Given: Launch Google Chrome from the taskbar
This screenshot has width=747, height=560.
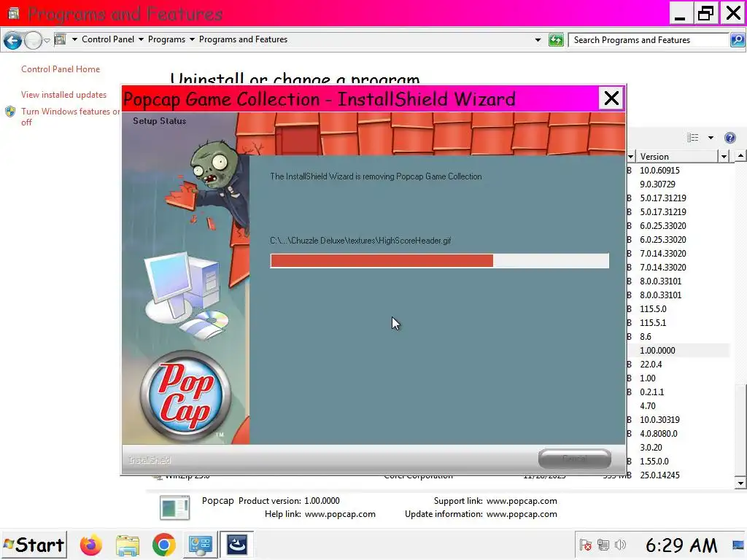Looking at the screenshot, I should pos(163,545).
